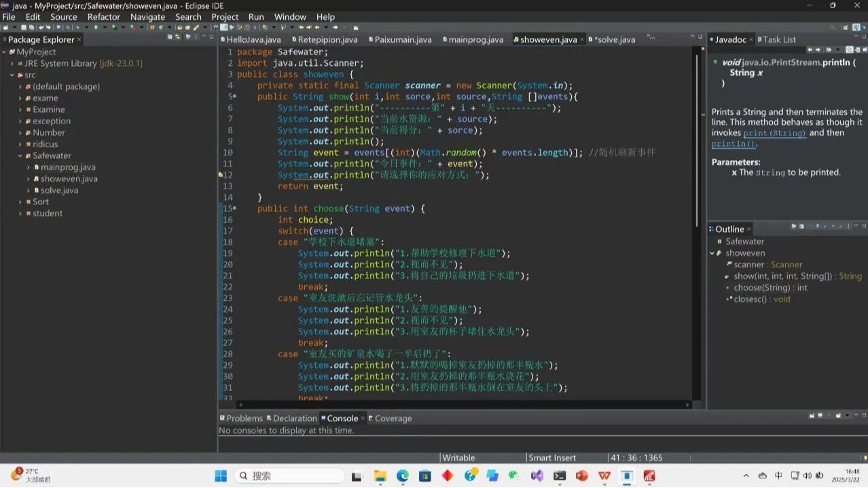Open the Refactor menu
Screen dimensions: 868x488
pyautogui.click(x=103, y=17)
